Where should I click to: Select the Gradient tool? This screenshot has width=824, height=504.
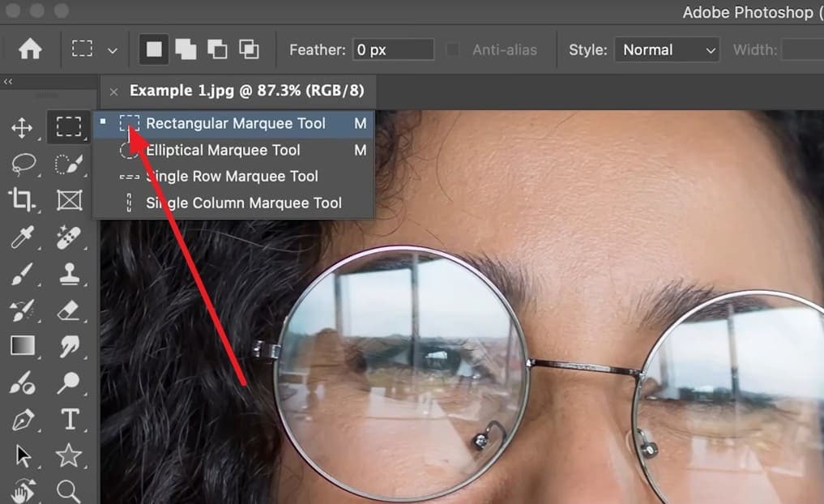pos(23,346)
